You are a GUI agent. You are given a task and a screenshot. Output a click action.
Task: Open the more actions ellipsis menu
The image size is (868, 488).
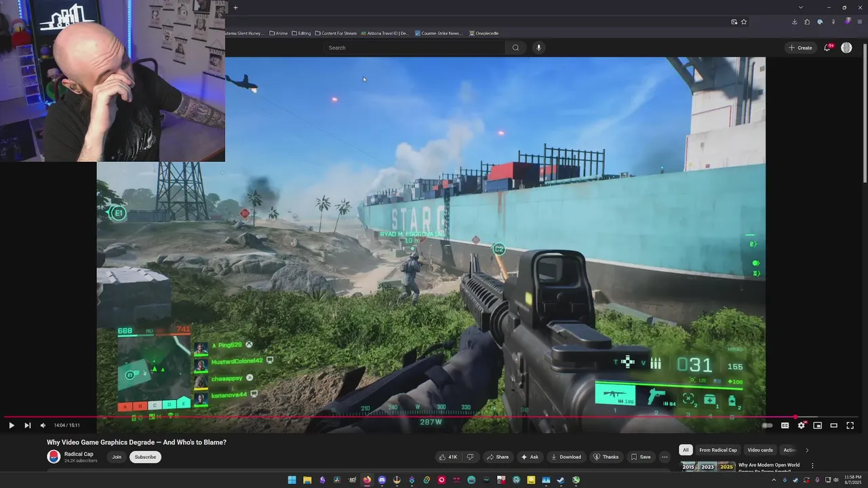tap(665, 457)
